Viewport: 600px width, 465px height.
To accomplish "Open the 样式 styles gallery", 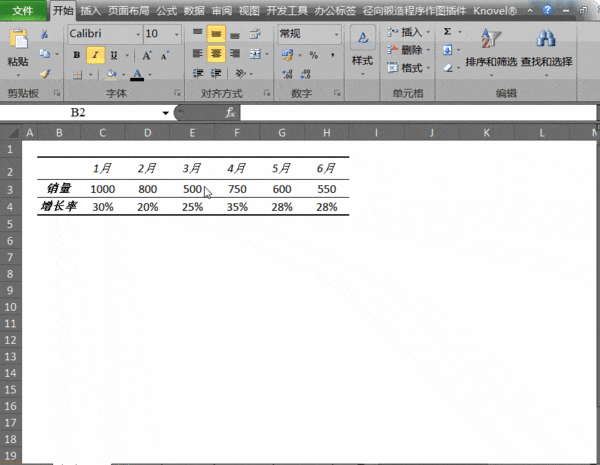I will [x=362, y=51].
